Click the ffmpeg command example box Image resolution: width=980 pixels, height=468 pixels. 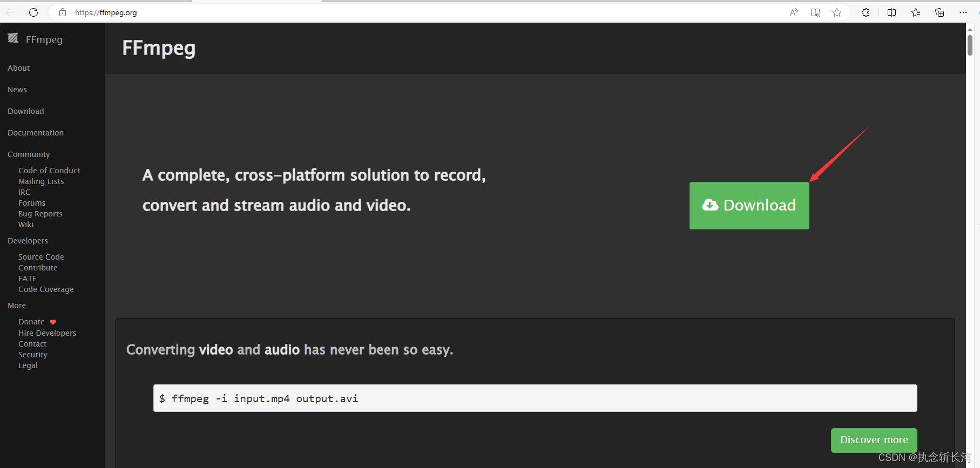pos(535,398)
